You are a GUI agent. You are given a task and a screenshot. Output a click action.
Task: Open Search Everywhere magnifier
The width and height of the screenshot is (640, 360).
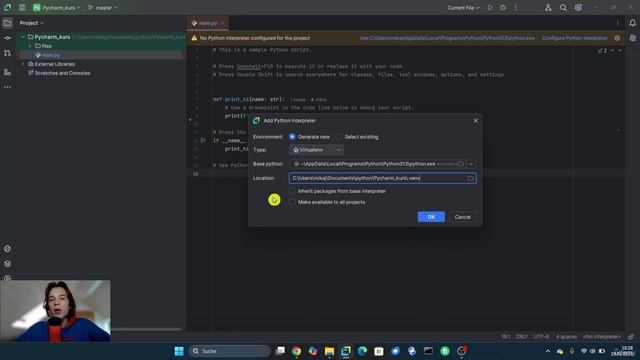(x=563, y=8)
